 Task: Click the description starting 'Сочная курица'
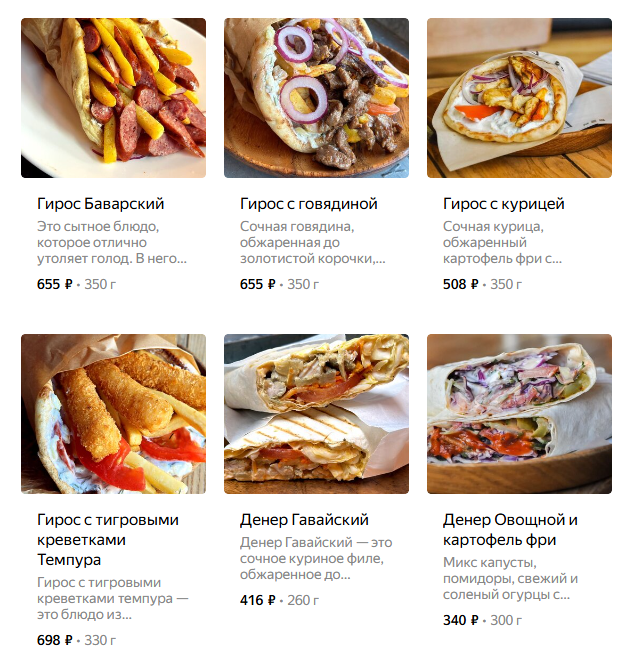coord(502,243)
